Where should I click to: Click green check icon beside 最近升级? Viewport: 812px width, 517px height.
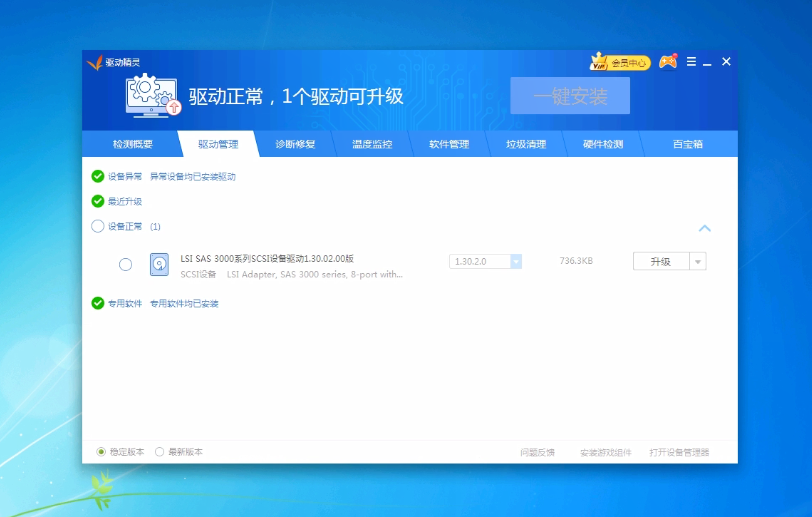tap(97, 201)
